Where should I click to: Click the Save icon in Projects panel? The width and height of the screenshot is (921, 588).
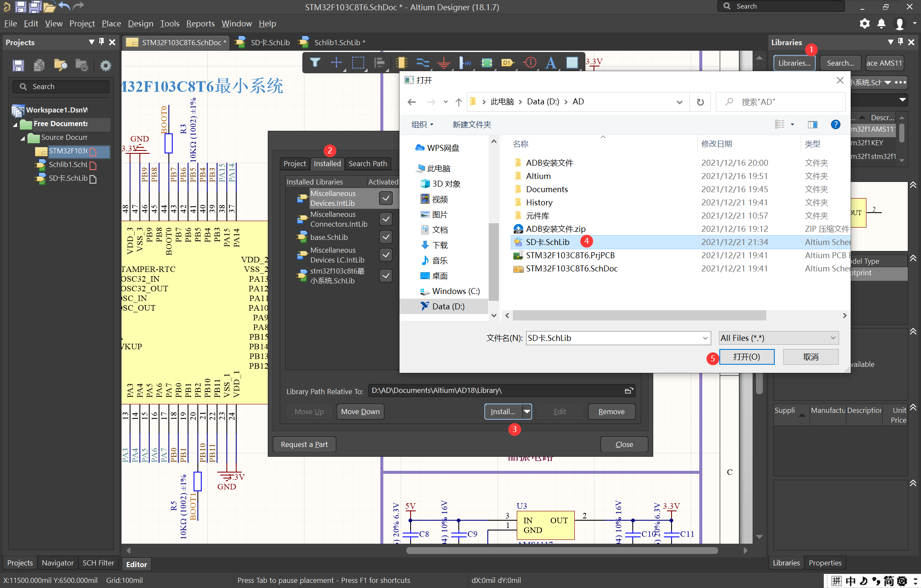(x=18, y=65)
